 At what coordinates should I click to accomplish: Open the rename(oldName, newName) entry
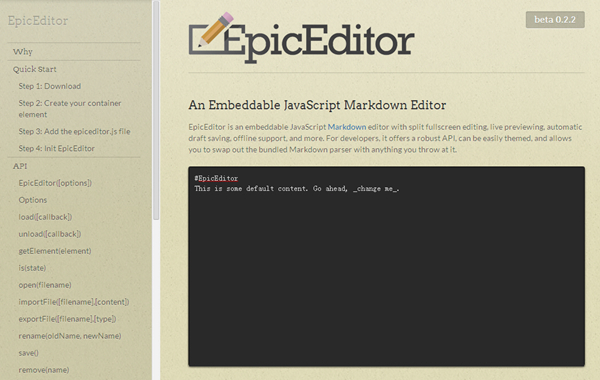(70, 336)
